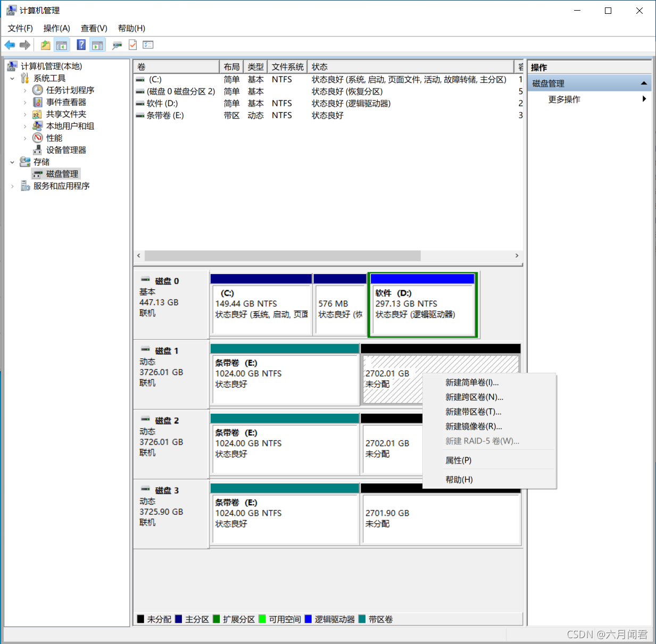656x644 pixels.
Task: Expand 更多操作 submenu arrow
Action: coord(644,99)
